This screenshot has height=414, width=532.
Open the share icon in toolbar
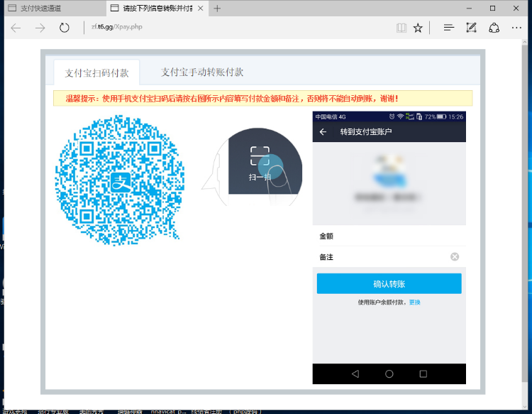click(x=494, y=28)
